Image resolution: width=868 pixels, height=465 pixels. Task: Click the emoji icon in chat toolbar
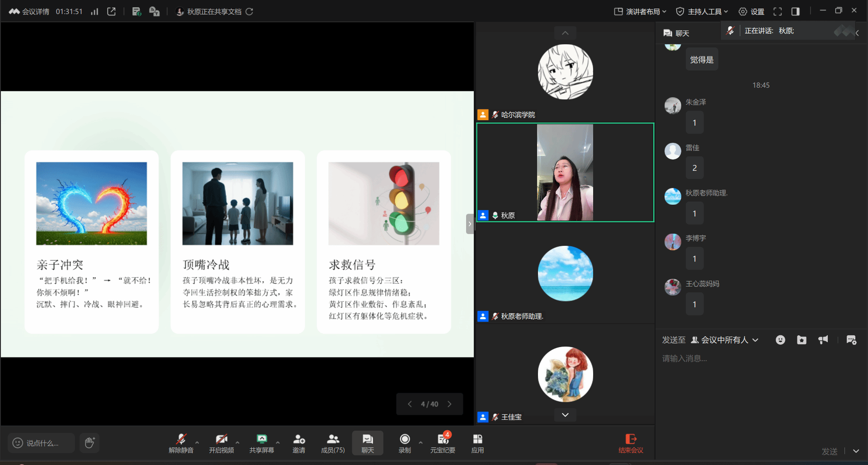pos(780,340)
